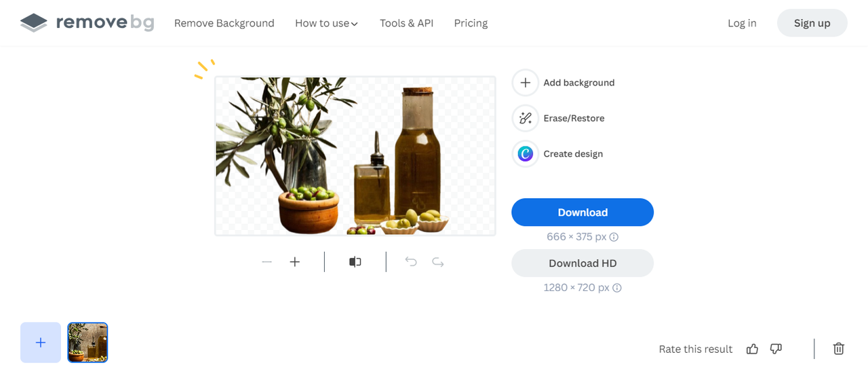Zoom out with the minus icon

click(267, 262)
